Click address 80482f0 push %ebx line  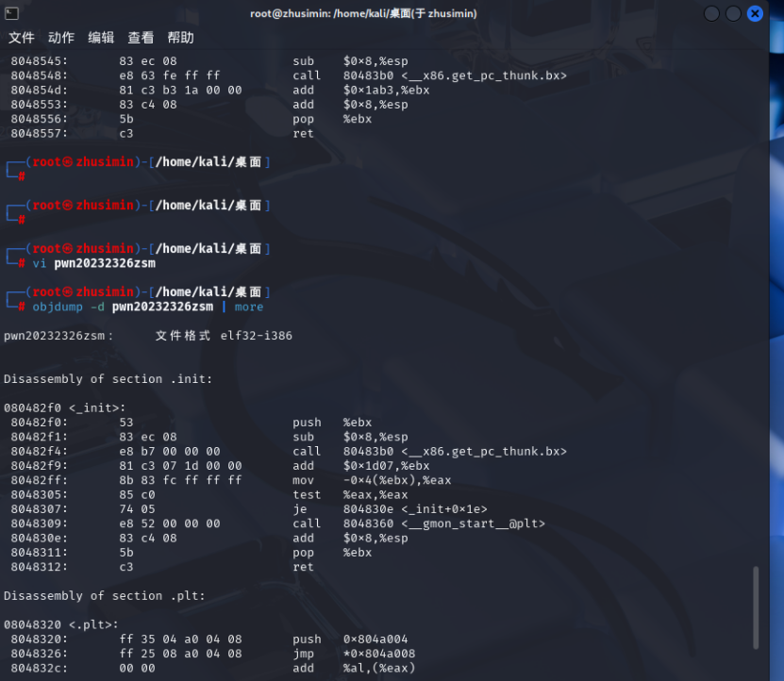192,423
